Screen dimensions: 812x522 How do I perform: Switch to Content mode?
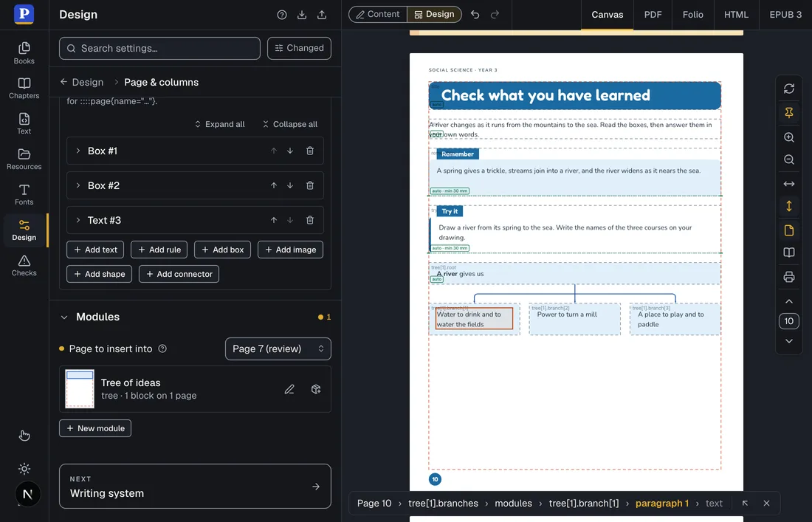tap(378, 15)
